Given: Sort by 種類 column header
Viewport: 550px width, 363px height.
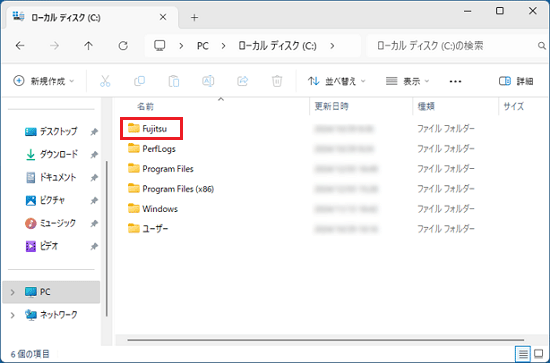Looking at the screenshot, I should pyautogui.click(x=426, y=106).
